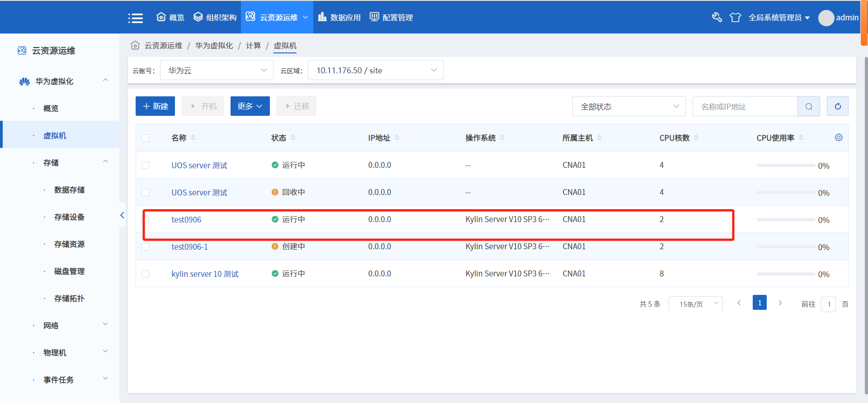Check the kylin server 10 测试 row
868x403 pixels.
pyautogui.click(x=145, y=274)
